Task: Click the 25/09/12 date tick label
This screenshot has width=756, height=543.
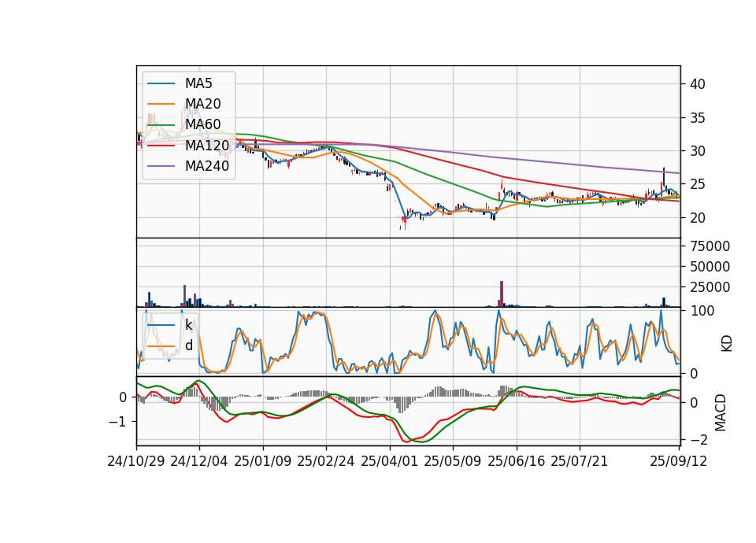Action: pos(679,461)
